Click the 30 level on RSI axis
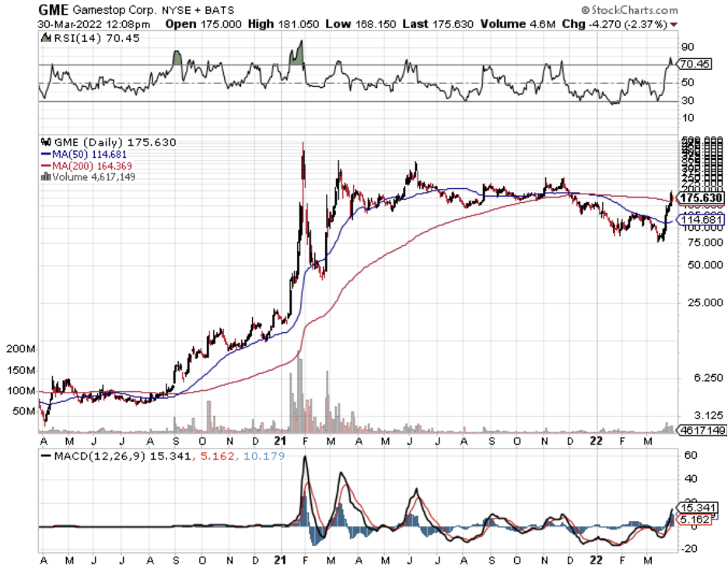 click(x=688, y=100)
